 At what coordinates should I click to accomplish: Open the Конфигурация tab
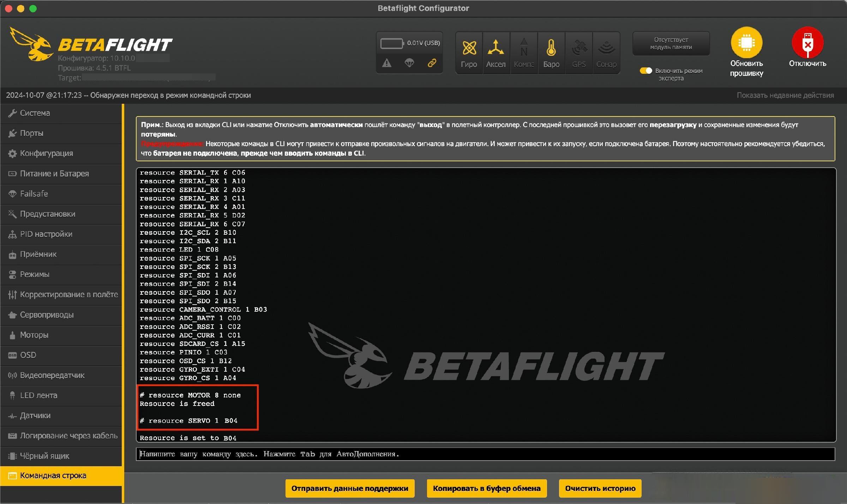[x=61, y=153]
